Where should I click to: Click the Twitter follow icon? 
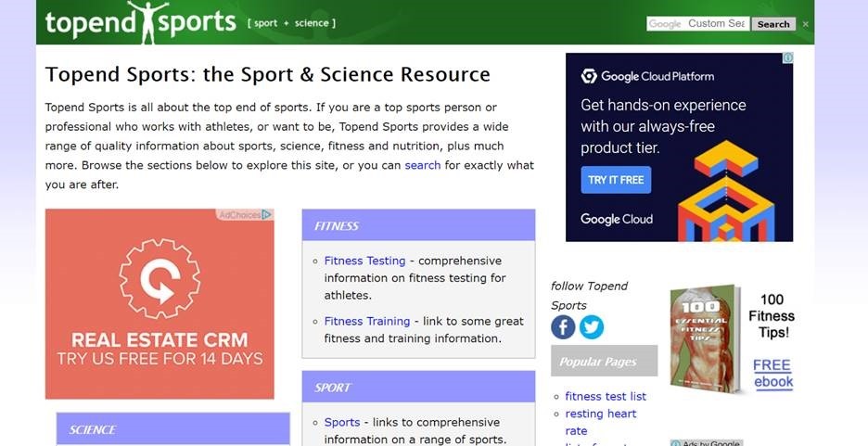[x=592, y=327]
